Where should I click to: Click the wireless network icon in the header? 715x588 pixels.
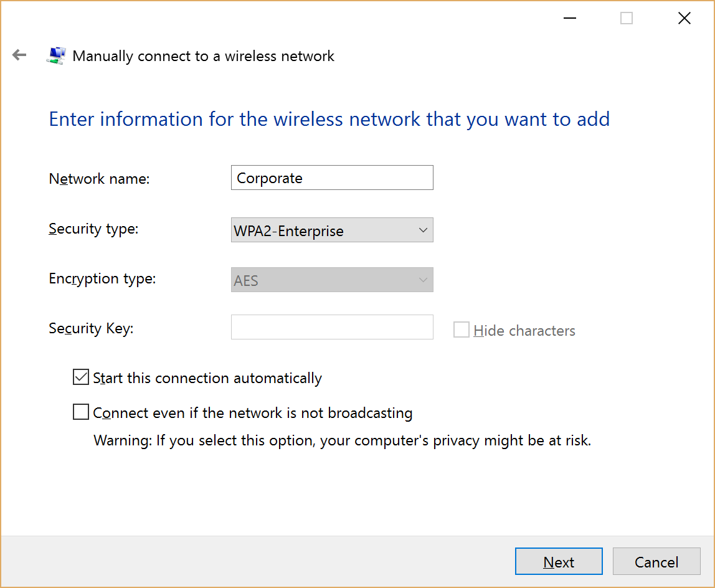(55, 55)
